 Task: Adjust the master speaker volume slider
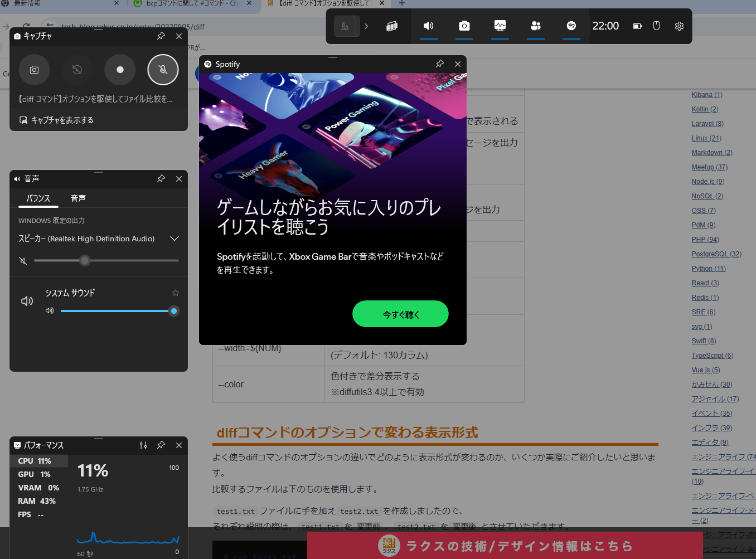(x=106, y=260)
